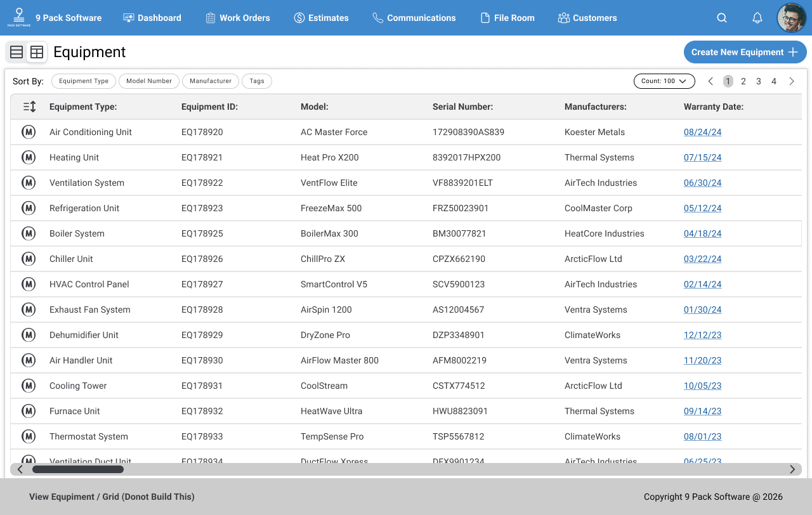Click the M icon for Boiler System row

pyautogui.click(x=29, y=233)
